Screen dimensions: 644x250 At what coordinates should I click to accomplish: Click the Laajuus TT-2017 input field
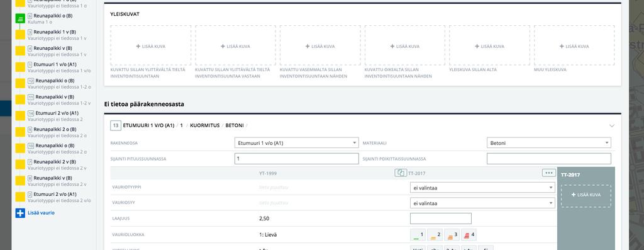(x=441, y=219)
